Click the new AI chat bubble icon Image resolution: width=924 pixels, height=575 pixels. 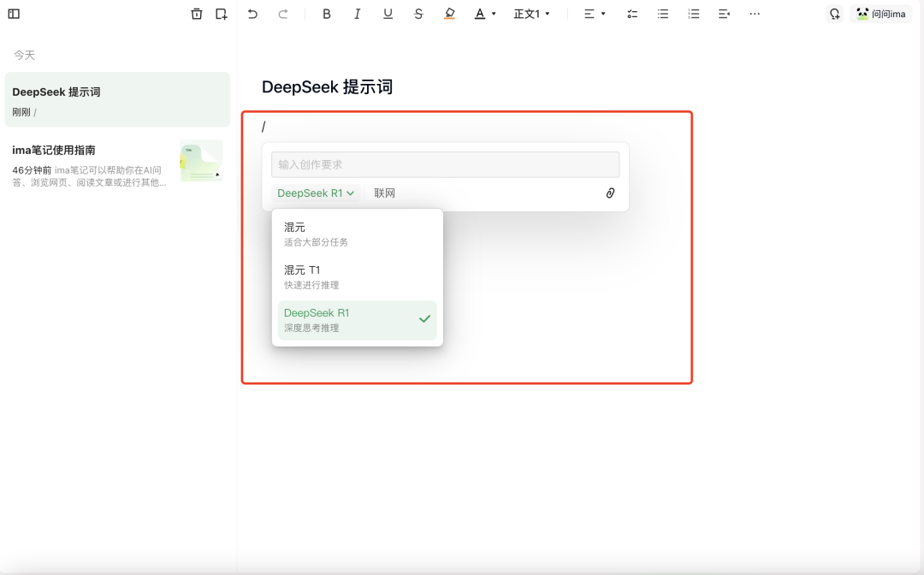pos(834,14)
